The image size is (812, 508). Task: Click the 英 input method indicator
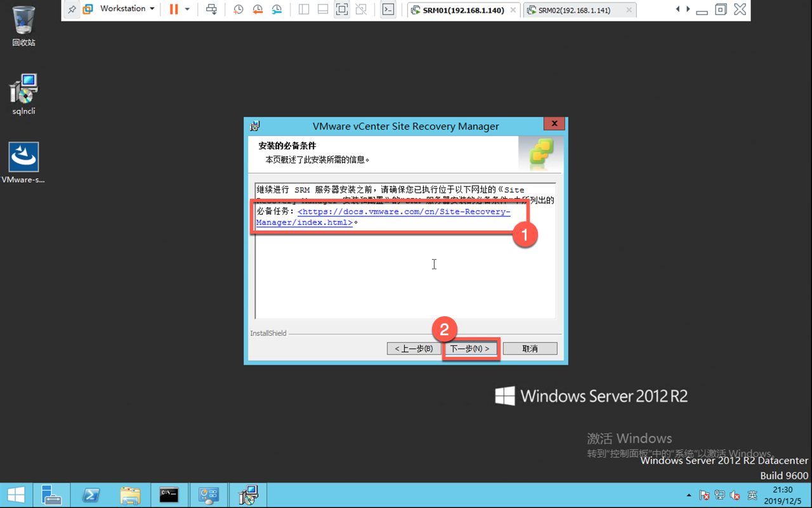tap(752, 495)
